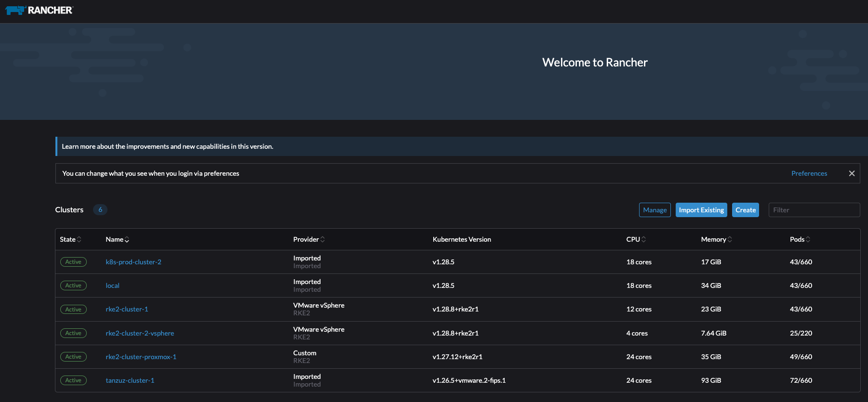The width and height of the screenshot is (868, 402).
Task: Open the local cluster link
Action: tap(112, 285)
